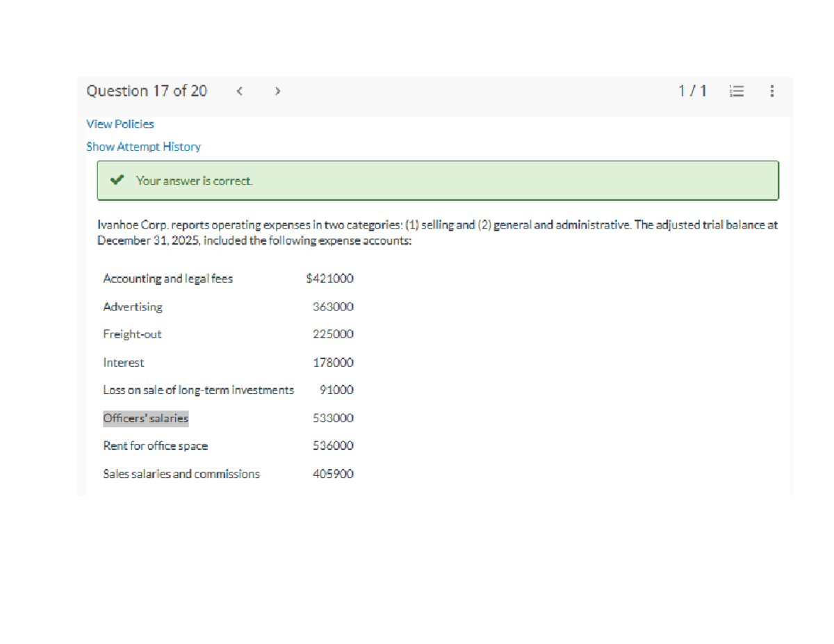Click the 405900 sales salaries amount
Screen dimensions: 834x644
pos(333,474)
